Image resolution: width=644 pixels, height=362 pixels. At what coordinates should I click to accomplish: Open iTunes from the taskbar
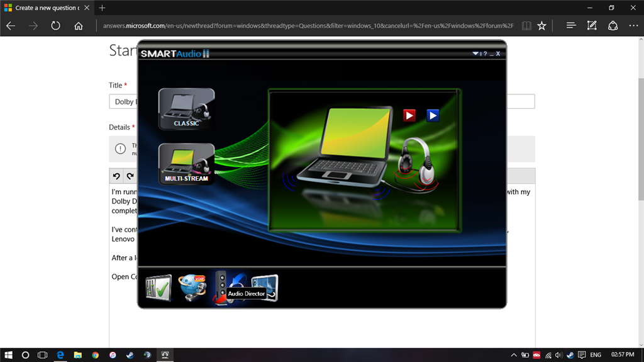pyautogui.click(x=113, y=355)
